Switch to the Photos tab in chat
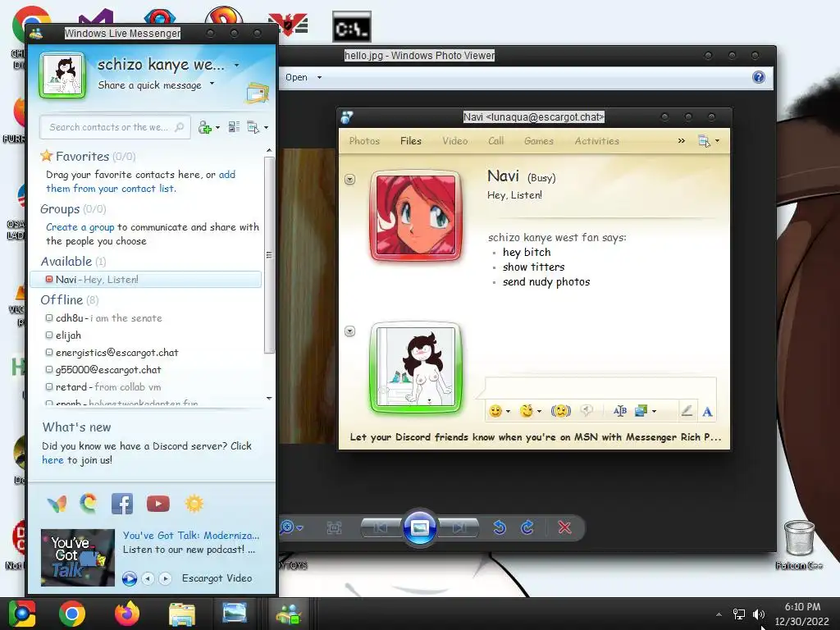 pyautogui.click(x=364, y=141)
